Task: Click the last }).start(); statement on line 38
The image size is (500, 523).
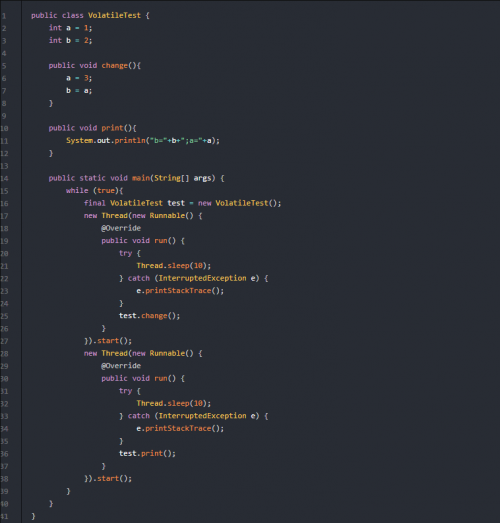Action: (x=108, y=478)
